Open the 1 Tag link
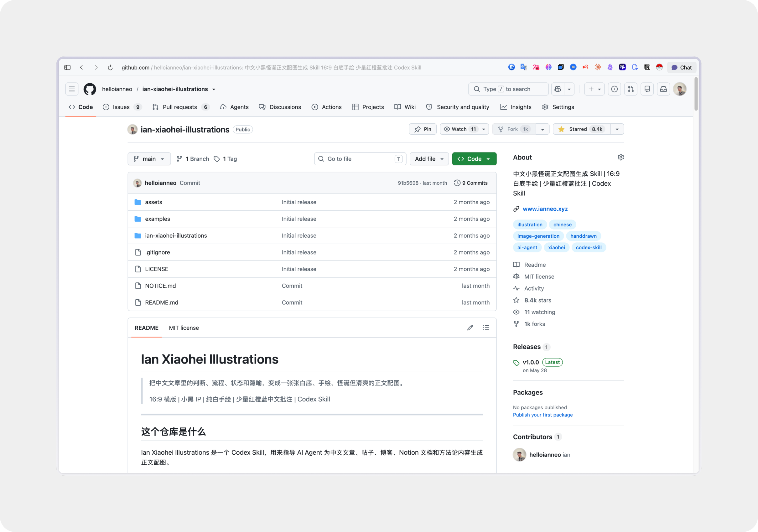Screen dimensions: 758x532 [x=226, y=159]
